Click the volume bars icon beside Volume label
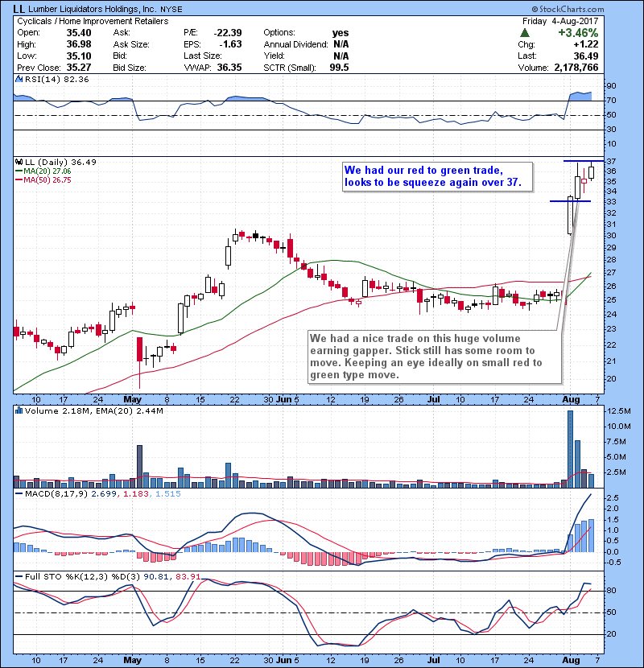 [19, 410]
